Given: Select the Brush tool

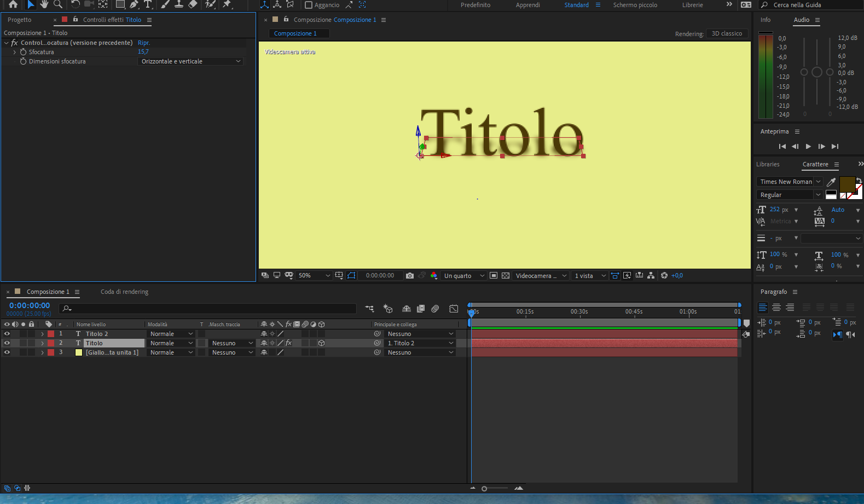Looking at the screenshot, I should (x=165, y=4).
